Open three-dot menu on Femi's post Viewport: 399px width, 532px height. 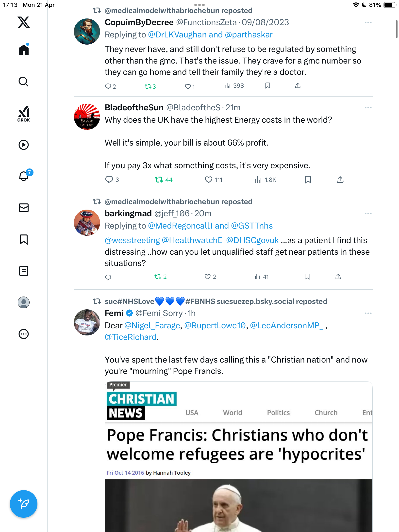tap(368, 313)
